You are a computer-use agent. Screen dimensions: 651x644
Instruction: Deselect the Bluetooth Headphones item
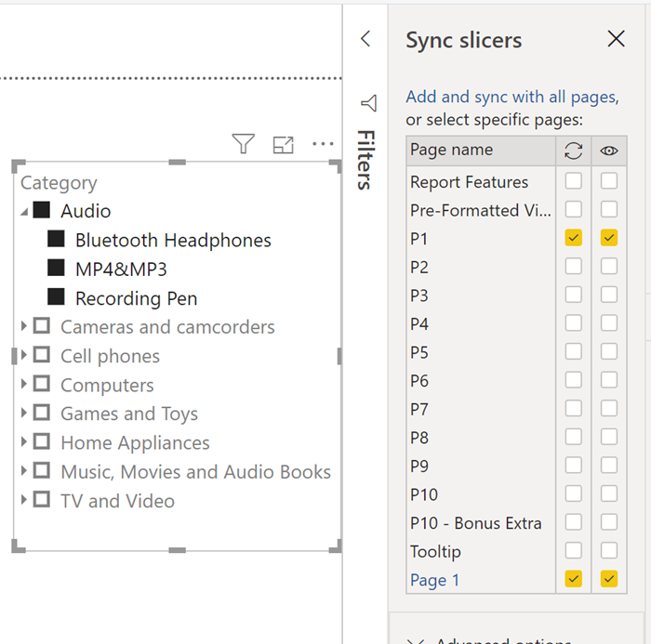[57, 241]
